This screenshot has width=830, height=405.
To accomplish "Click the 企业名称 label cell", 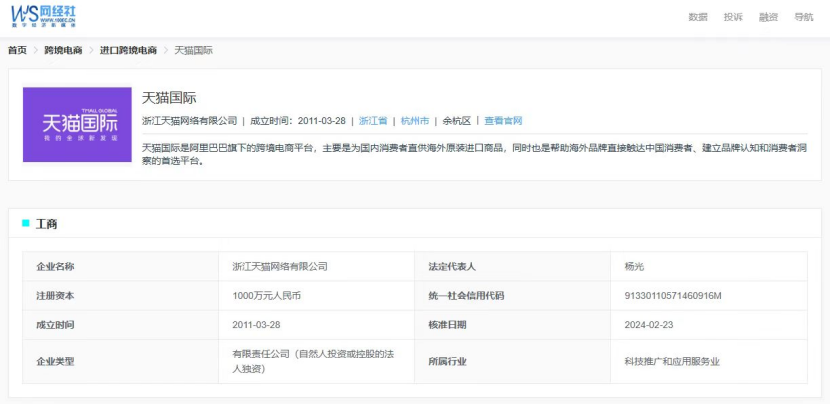I will tap(121, 266).
